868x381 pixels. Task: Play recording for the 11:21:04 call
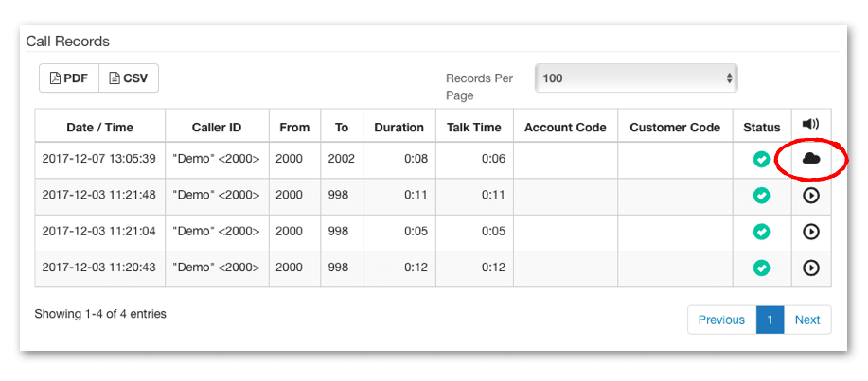(x=811, y=232)
